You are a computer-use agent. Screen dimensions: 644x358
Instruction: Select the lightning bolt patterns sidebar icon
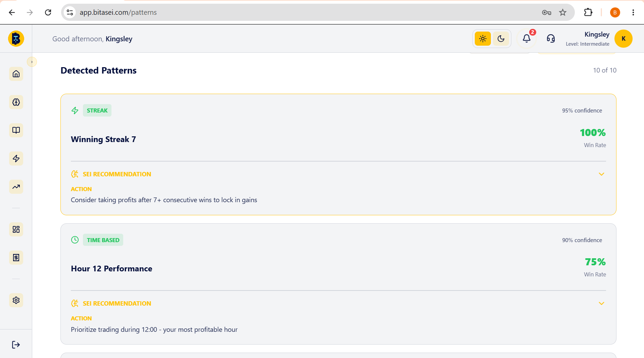click(16, 159)
